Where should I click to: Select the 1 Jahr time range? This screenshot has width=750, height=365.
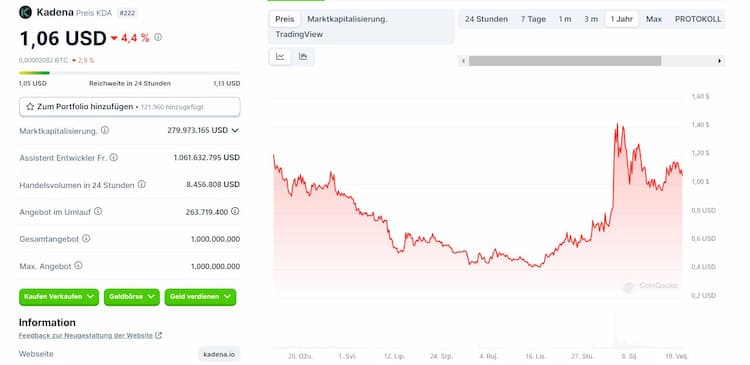pos(622,19)
